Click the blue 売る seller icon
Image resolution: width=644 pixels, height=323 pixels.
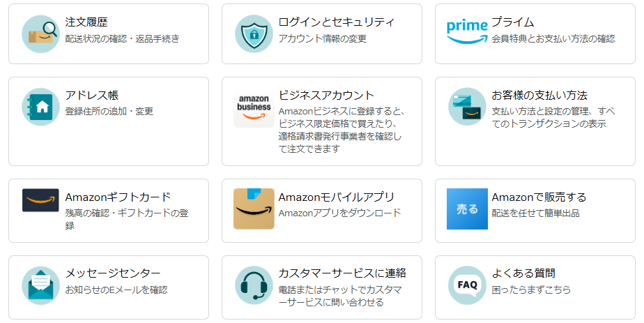tap(467, 209)
